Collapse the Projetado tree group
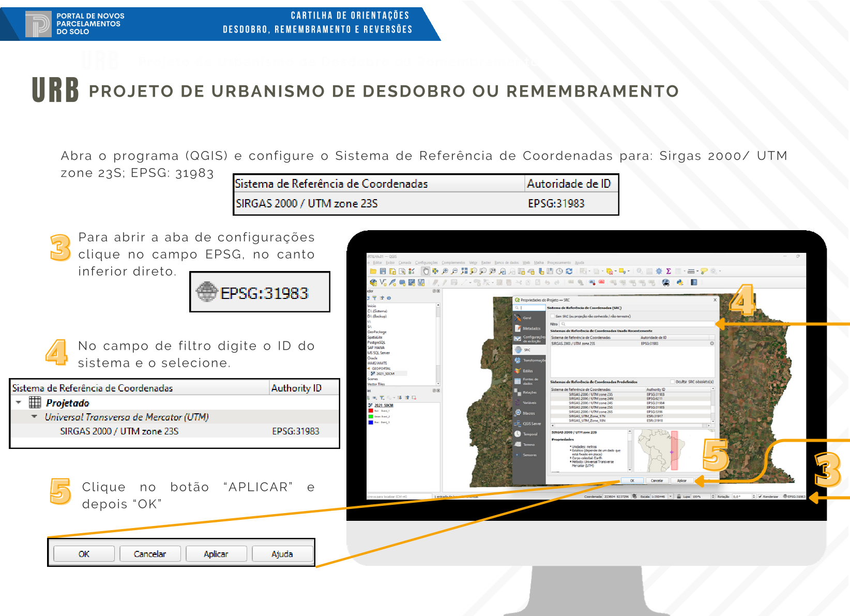 (x=19, y=402)
